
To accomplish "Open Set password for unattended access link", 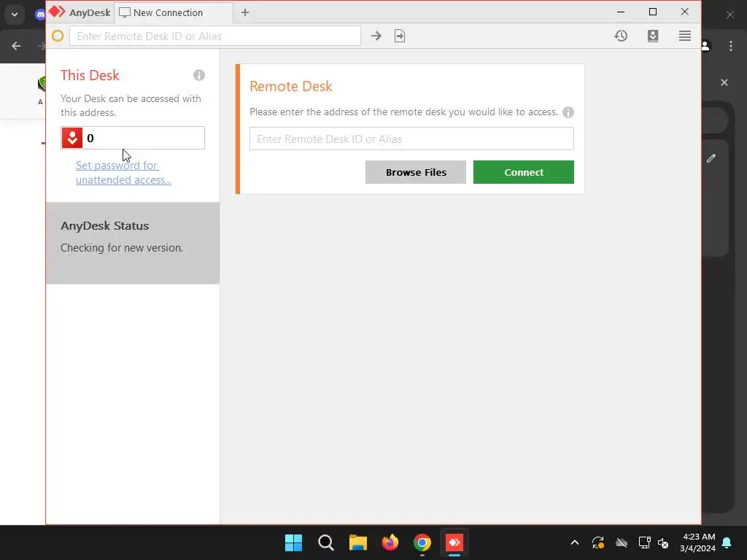I will click(123, 172).
